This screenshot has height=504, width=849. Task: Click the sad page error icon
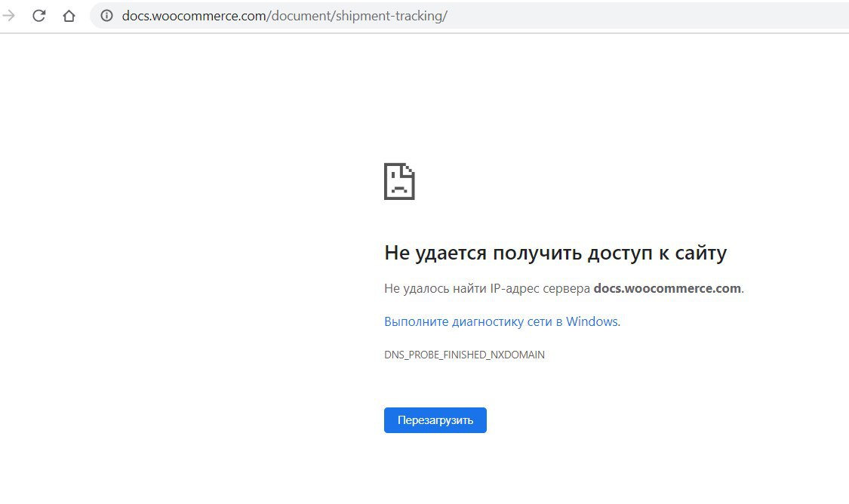(399, 181)
